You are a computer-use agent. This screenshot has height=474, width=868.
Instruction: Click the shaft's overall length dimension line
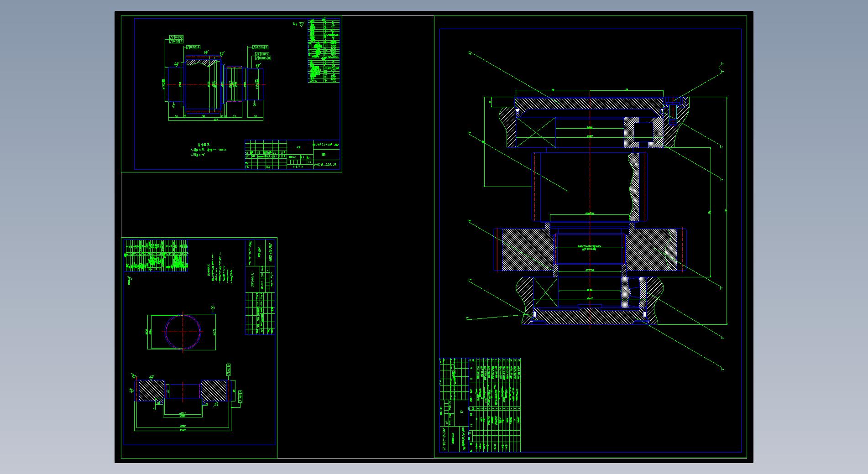(x=215, y=120)
